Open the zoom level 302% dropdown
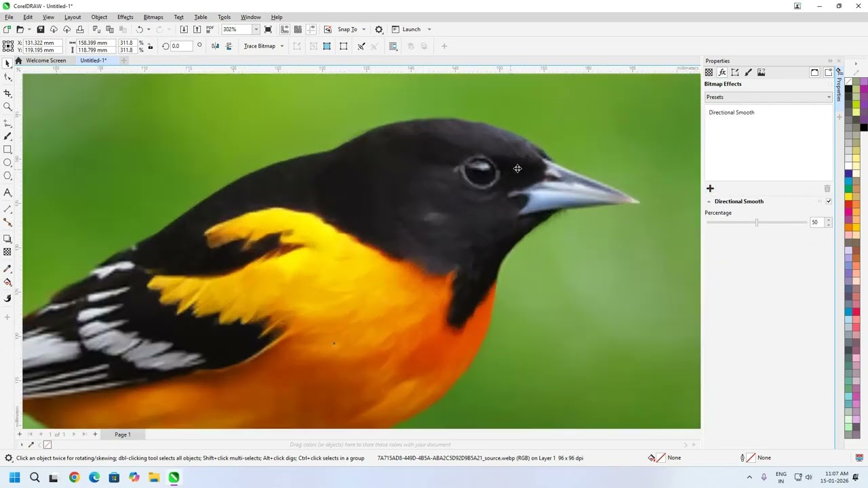The height and width of the screenshot is (488, 868). tap(256, 29)
